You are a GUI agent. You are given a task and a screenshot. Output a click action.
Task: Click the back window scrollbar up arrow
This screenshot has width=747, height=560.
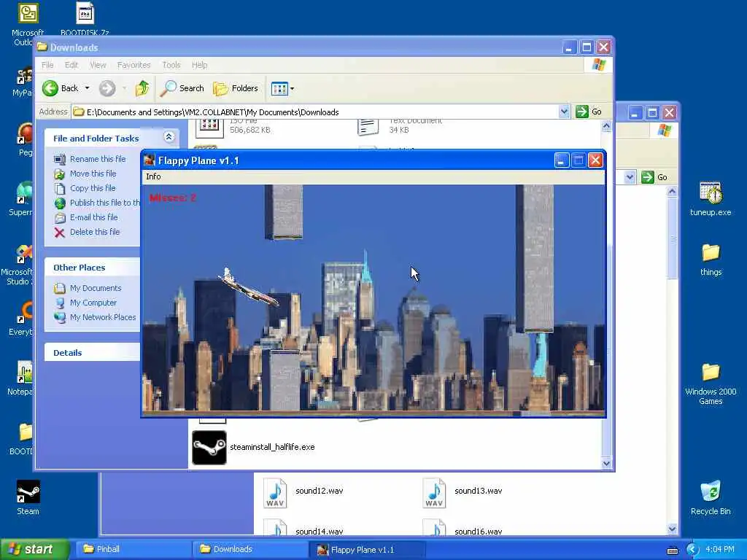click(x=672, y=192)
